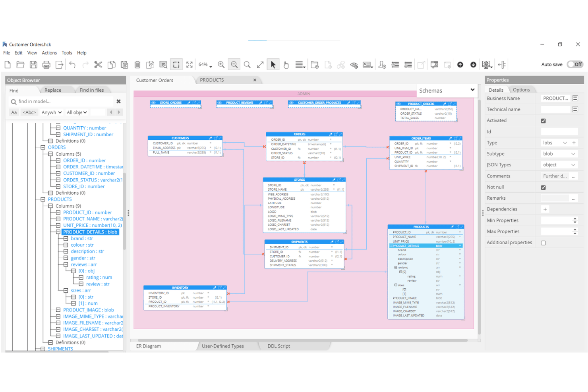The image size is (588, 392).
Task: Zoom out on the ER diagram
Action: pos(234,65)
